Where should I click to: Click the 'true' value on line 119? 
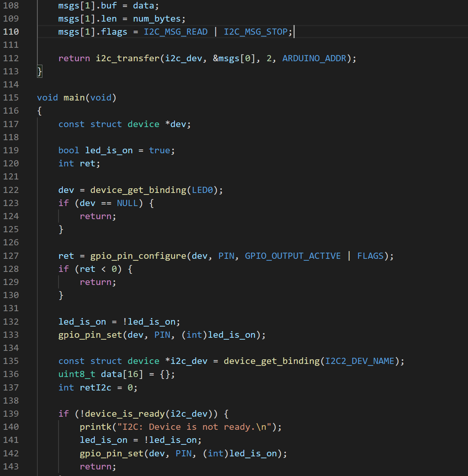[159, 150]
